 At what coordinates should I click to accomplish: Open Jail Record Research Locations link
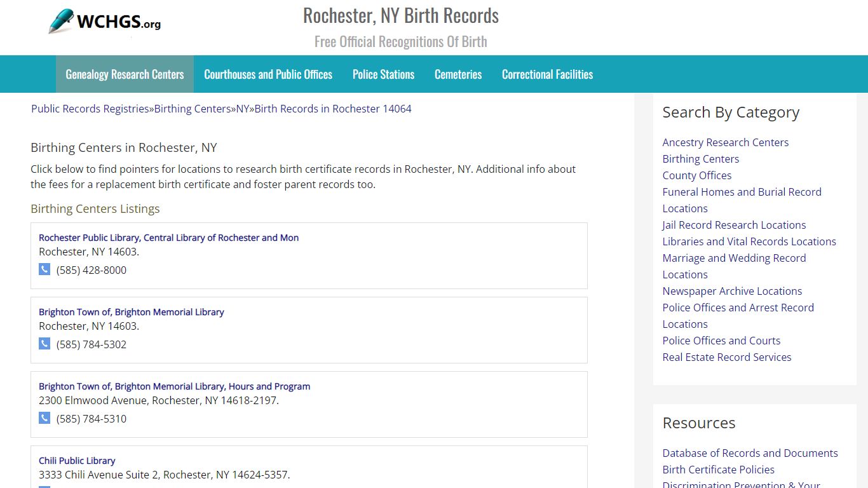pyautogui.click(x=734, y=225)
